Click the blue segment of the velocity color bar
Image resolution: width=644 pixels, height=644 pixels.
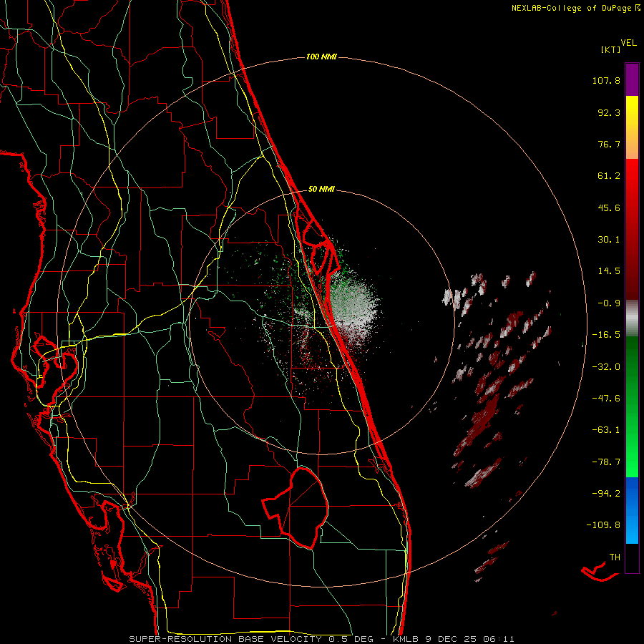click(x=632, y=510)
